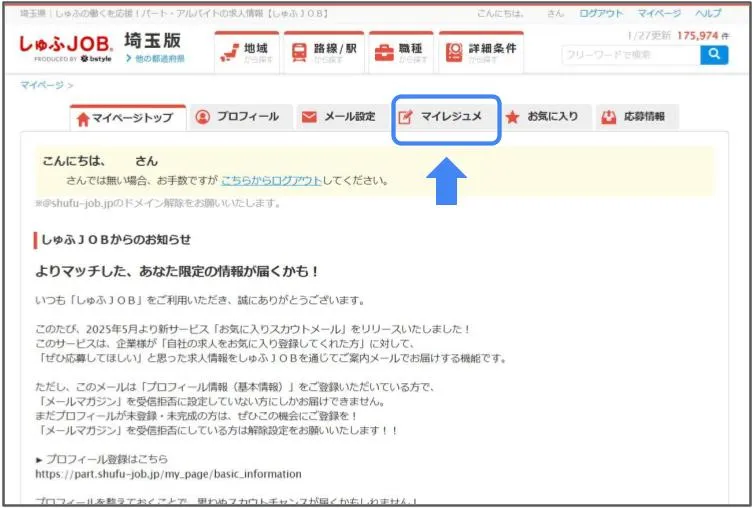Focus the フリーワードで検索 search field
The width and height of the screenshot is (754, 508).
click(x=629, y=54)
